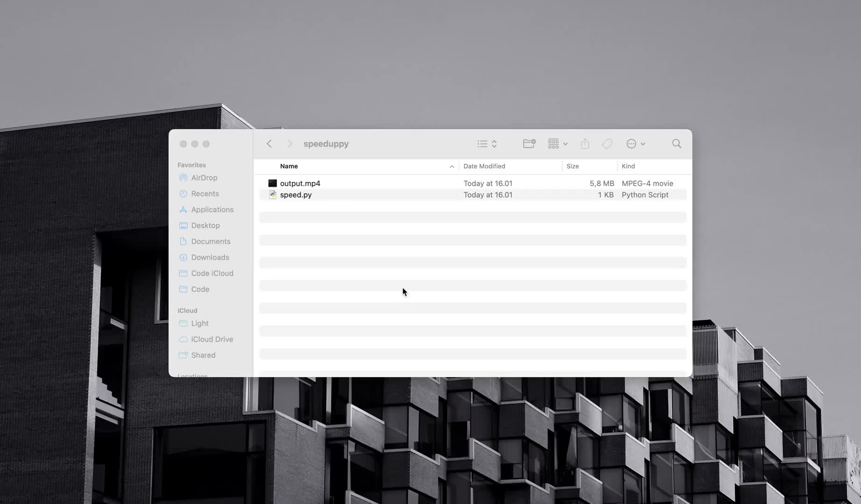Sort by the Size column header
The height and width of the screenshot is (504, 861).
coord(572,166)
